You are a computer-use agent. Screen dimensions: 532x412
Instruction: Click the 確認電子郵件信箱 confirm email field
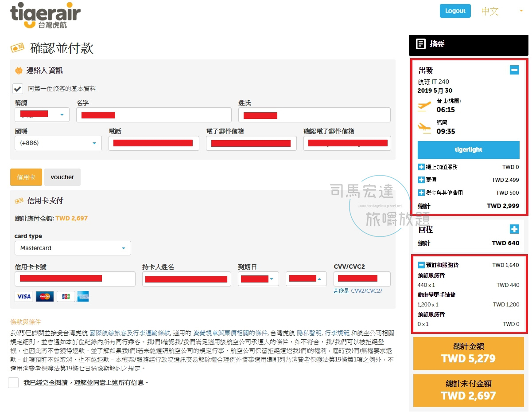[x=347, y=143]
